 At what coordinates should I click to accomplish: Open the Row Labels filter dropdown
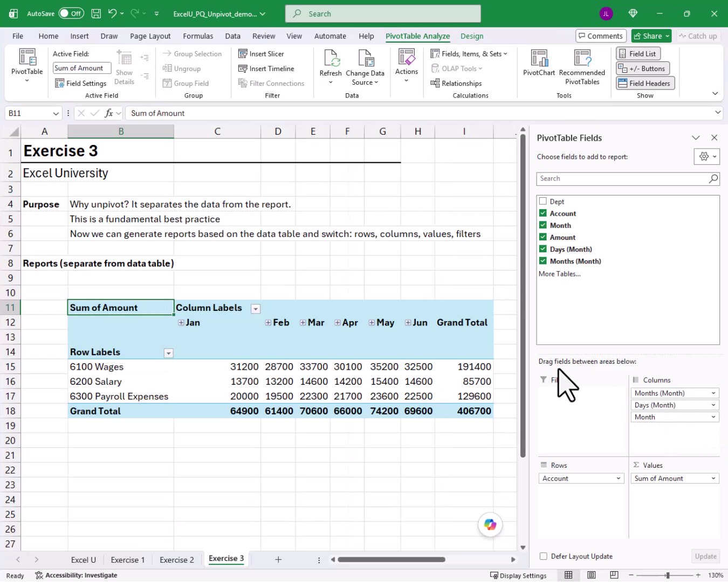coord(168,353)
